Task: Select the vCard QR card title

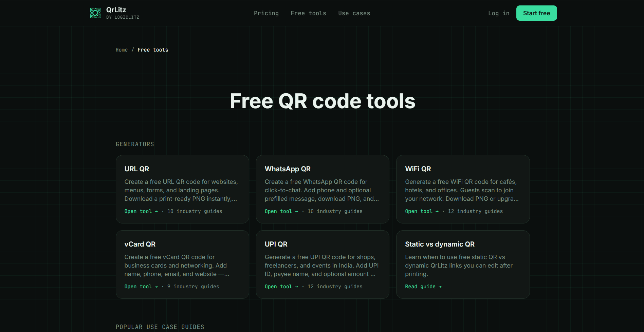Action: pos(140,244)
